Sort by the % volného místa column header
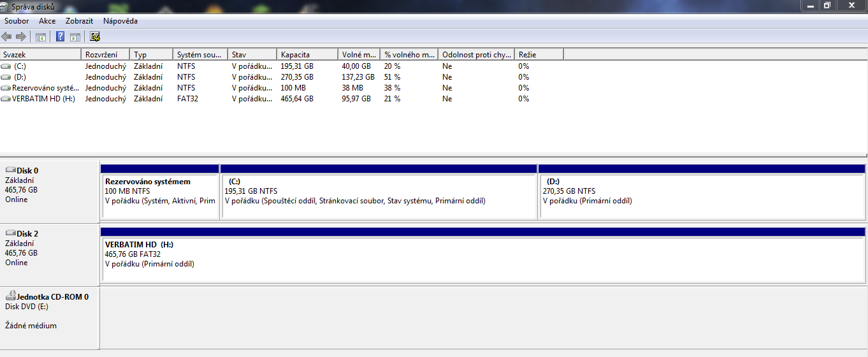This screenshot has width=868, height=357. pos(409,55)
